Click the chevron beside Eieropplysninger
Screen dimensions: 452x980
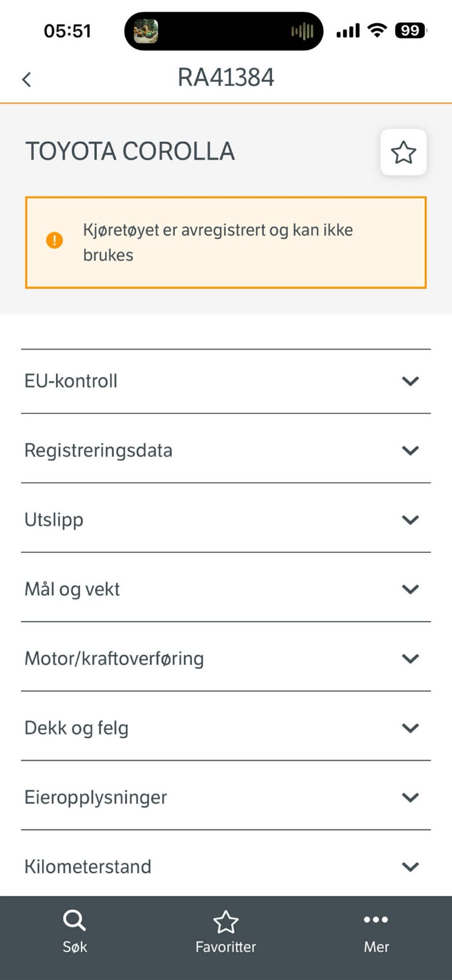(411, 797)
